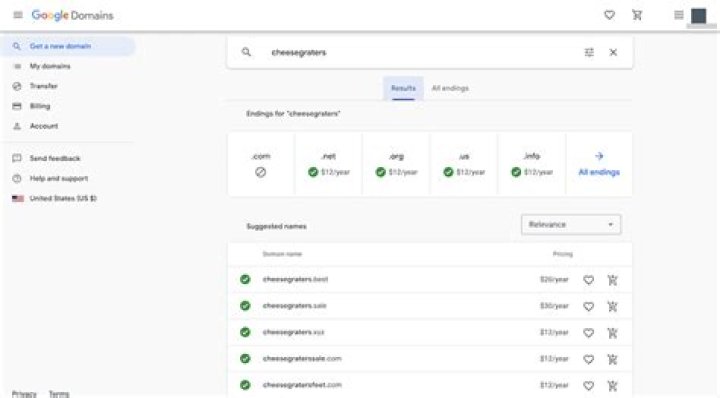Click cheesegraters.best domain name
This screenshot has width=720, height=398.
point(295,279)
